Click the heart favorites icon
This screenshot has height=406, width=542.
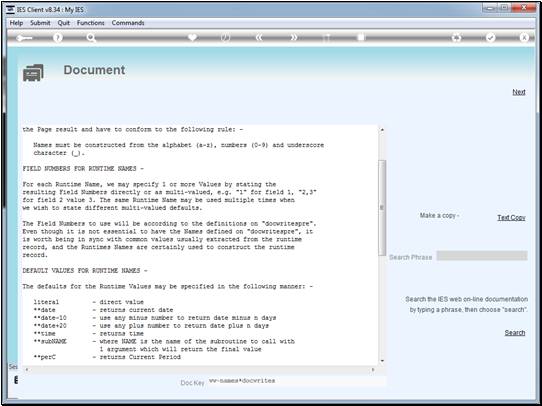point(192,37)
